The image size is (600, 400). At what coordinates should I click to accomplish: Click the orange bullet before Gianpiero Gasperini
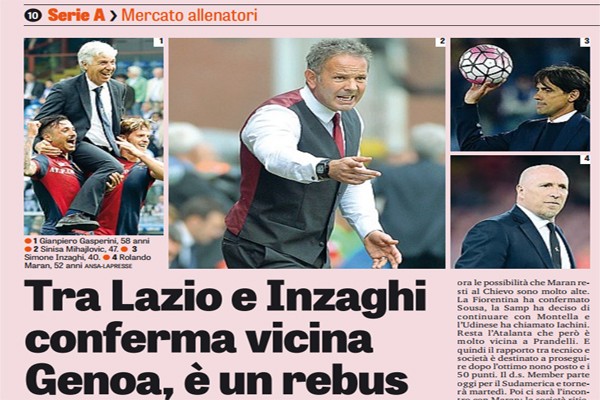point(28,242)
